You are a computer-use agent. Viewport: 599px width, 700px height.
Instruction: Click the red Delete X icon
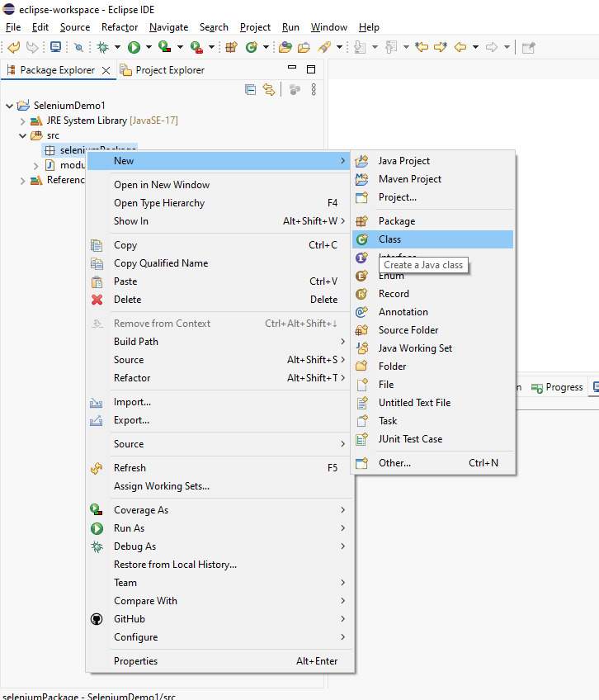click(97, 300)
